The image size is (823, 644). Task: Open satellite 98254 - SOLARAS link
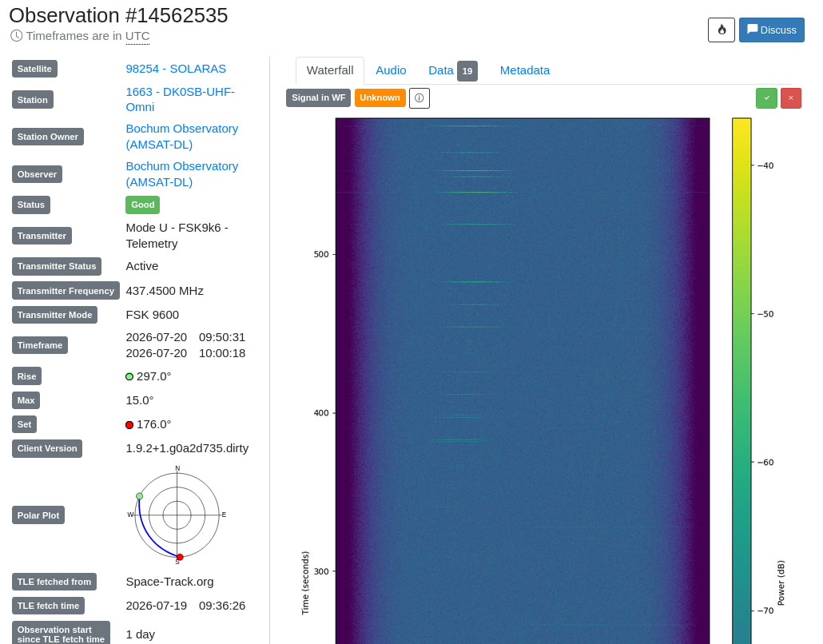tap(176, 69)
